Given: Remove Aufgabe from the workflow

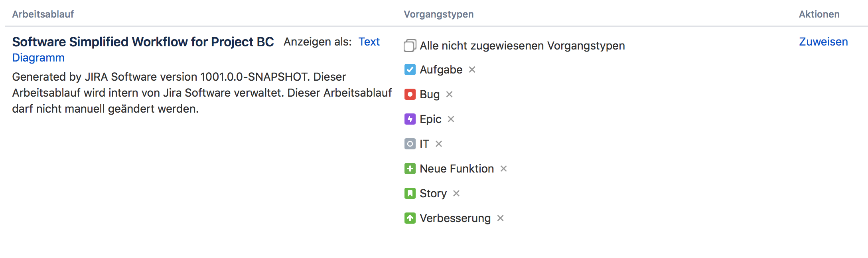Looking at the screenshot, I should pos(472,69).
